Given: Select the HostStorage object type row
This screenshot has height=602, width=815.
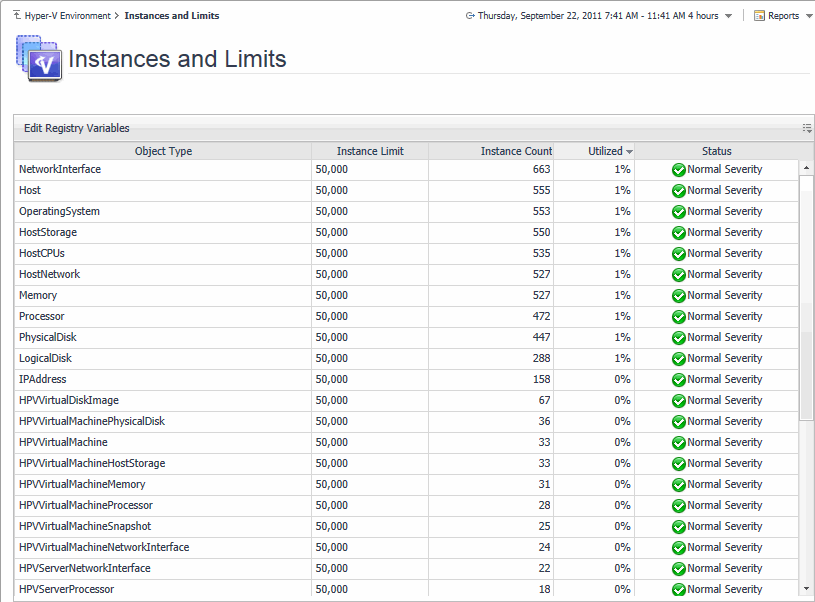Looking at the screenshot, I should (x=48, y=232).
